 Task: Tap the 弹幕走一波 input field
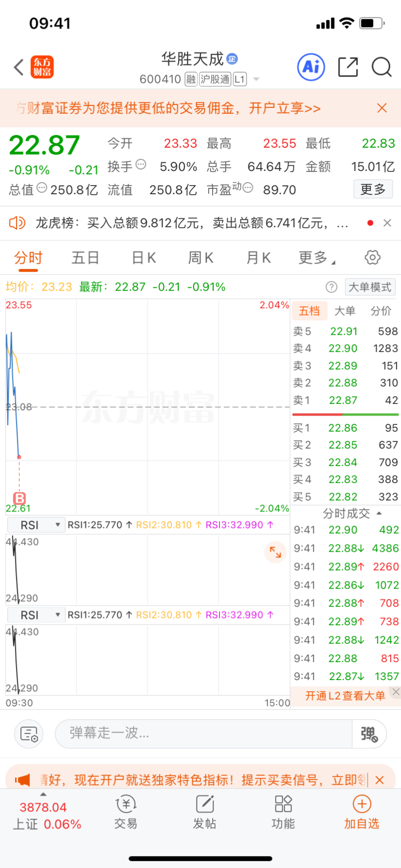tap(203, 733)
